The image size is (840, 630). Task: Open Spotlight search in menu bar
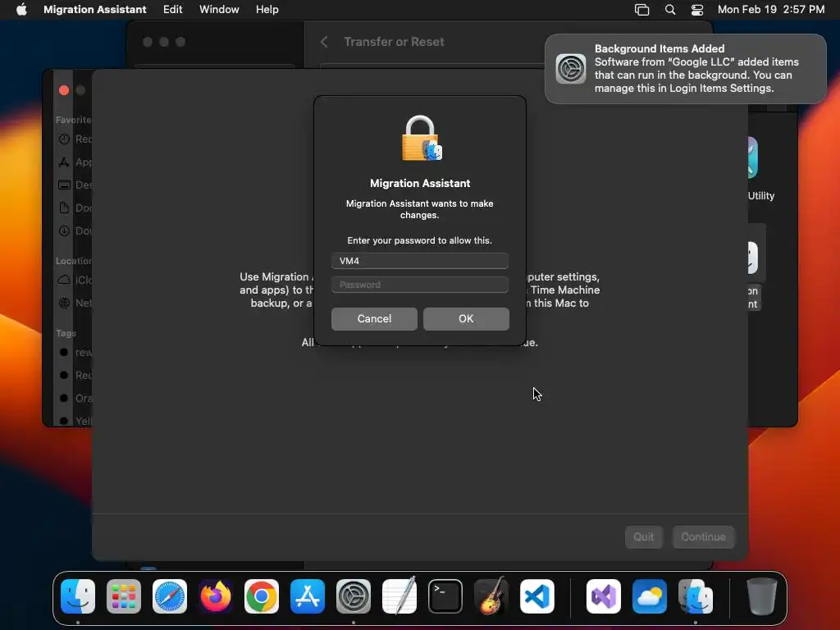tap(670, 10)
